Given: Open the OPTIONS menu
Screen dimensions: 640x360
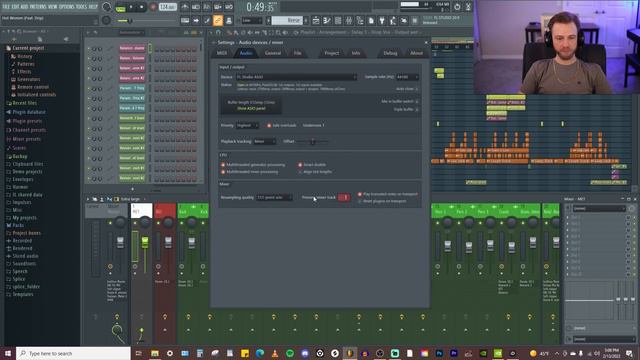Looking at the screenshot, I should (67, 7).
